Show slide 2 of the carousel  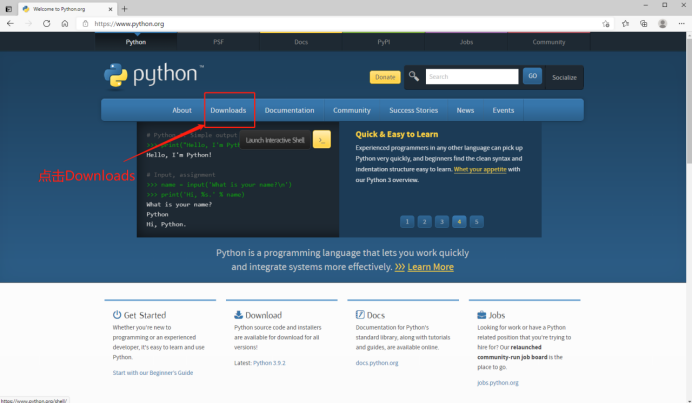(424, 222)
